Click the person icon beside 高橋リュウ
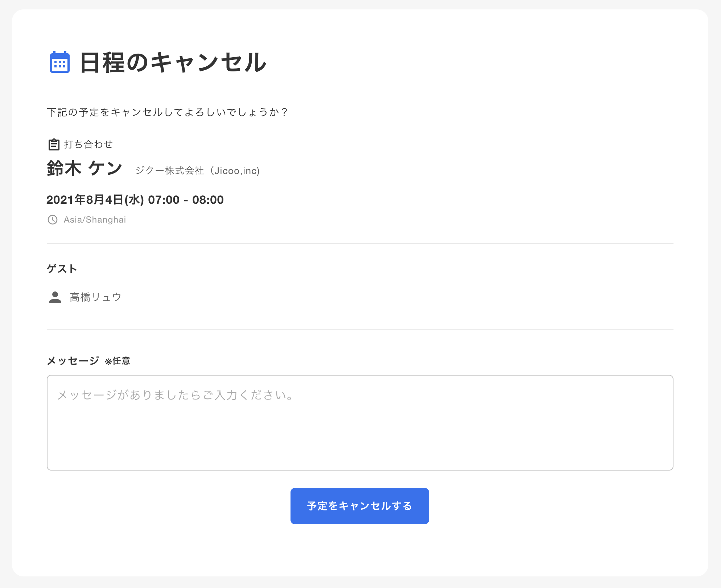721x588 pixels. pyautogui.click(x=55, y=297)
